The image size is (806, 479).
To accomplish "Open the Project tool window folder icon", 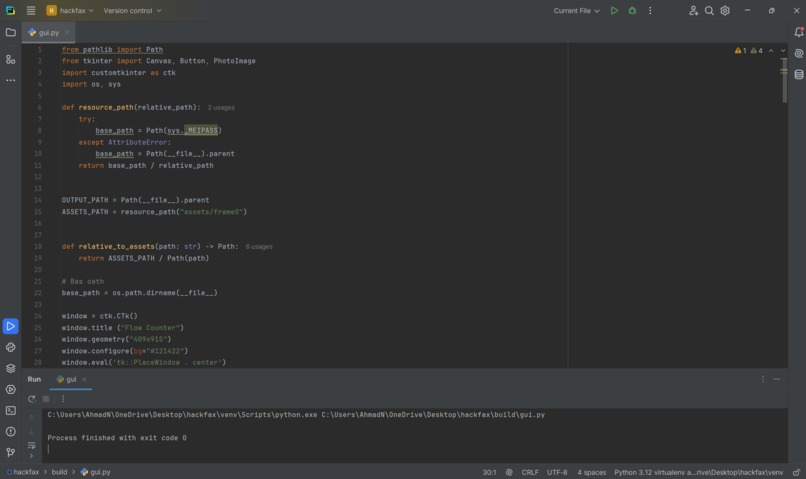I will 10,32.
